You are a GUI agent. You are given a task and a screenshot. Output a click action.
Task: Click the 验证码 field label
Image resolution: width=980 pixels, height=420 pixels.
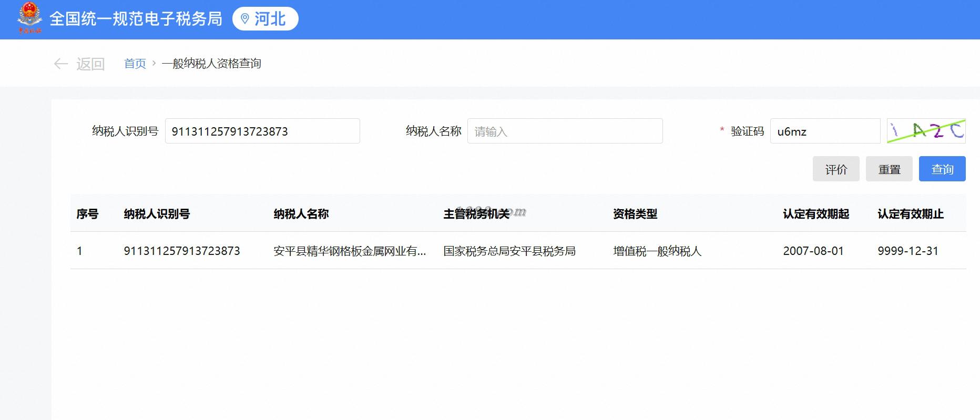pyautogui.click(x=747, y=131)
